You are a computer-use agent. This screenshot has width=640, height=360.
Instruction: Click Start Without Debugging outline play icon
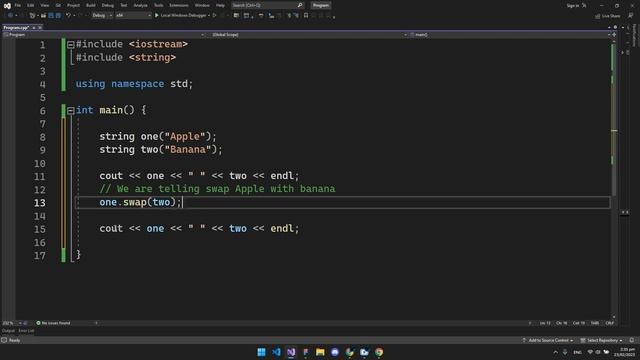[215, 16]
